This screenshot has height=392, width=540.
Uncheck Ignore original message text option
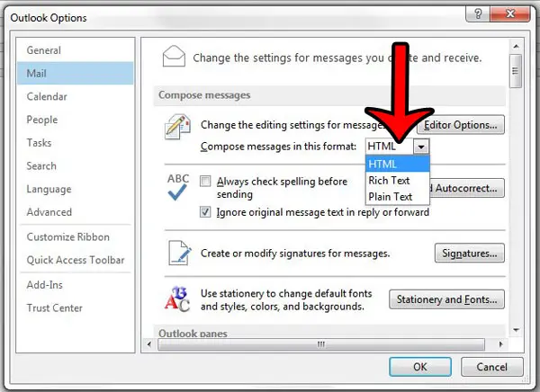[x=206, y=213]
